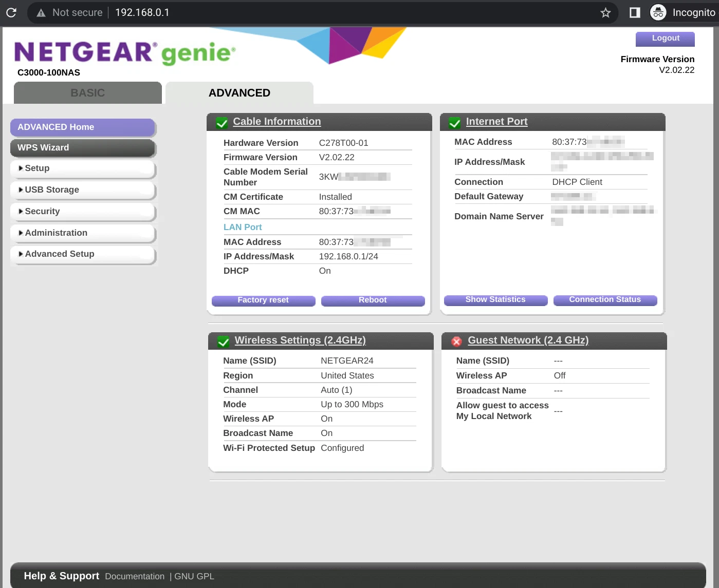Click the green check next to Cable Information

pyautogui.click(x=222, y=123)
